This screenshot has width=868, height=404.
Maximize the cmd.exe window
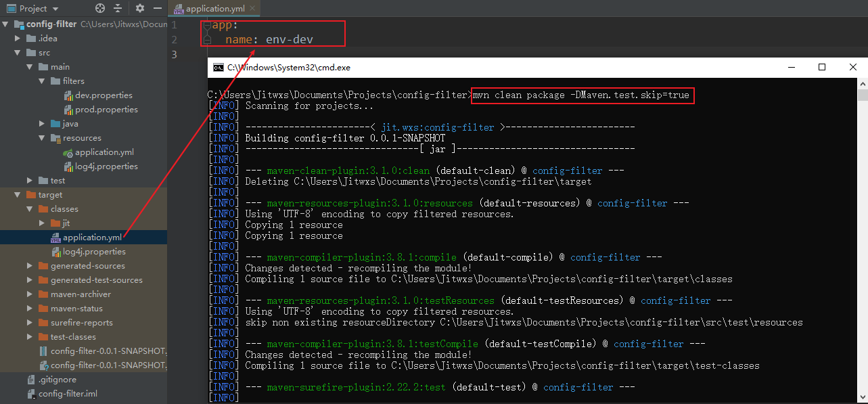coord(822,68)
